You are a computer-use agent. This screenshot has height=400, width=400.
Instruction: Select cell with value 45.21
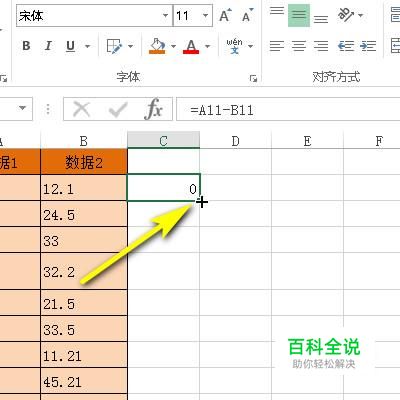pyautogui.click(x=84, y=381)
